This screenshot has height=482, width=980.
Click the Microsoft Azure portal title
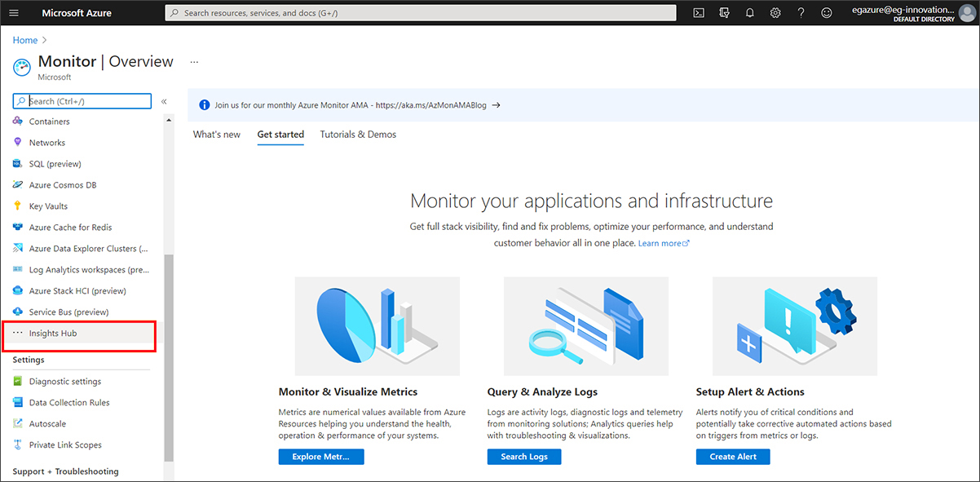(77, 13)
